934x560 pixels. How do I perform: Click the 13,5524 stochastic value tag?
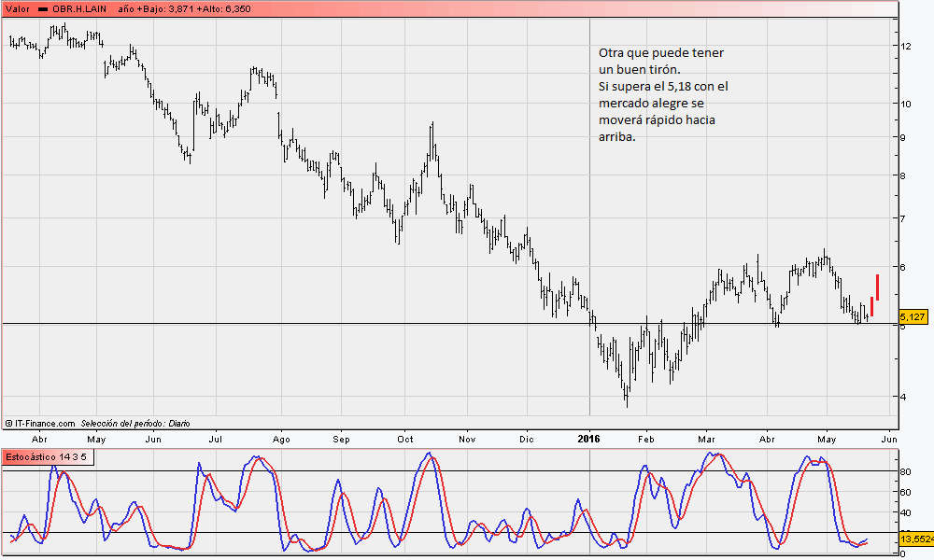[915, 539]
